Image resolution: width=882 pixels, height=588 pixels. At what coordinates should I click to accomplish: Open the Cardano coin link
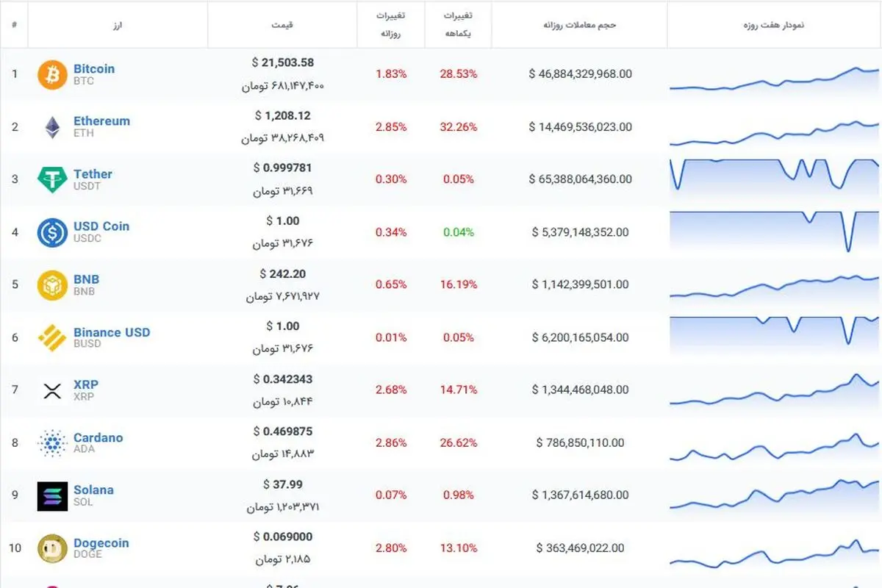click(98, 437)
